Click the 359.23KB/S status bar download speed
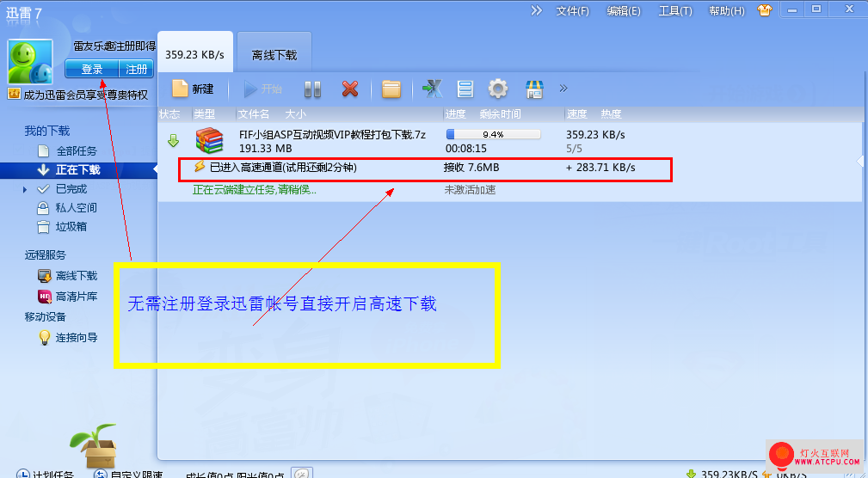Viewport: 868px width, 478px height. [723, 474]
